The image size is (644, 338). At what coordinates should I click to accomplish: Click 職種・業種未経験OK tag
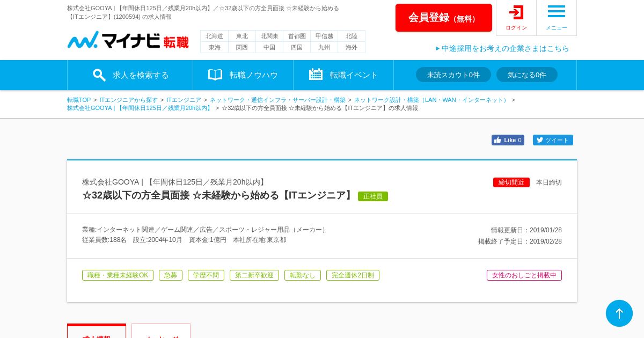pyautogui.click(x=118, y=275)
